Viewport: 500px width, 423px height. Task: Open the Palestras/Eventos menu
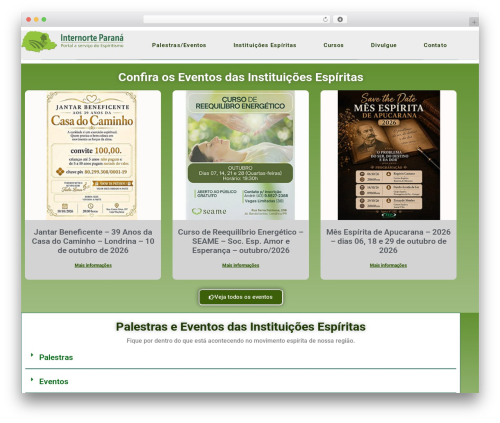click(x=179, y=45)
